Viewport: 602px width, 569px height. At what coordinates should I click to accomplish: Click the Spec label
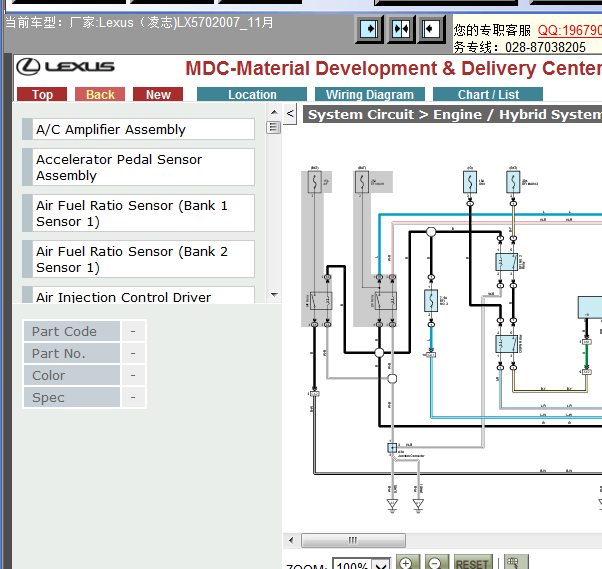tap(72, 397)
